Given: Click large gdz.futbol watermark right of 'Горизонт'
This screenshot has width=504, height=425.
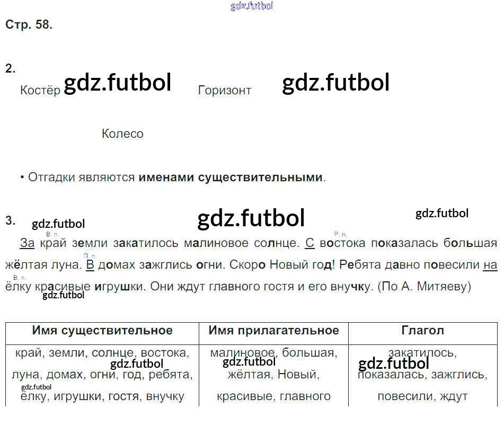Looking at the screenshot, I should point(335,83).
